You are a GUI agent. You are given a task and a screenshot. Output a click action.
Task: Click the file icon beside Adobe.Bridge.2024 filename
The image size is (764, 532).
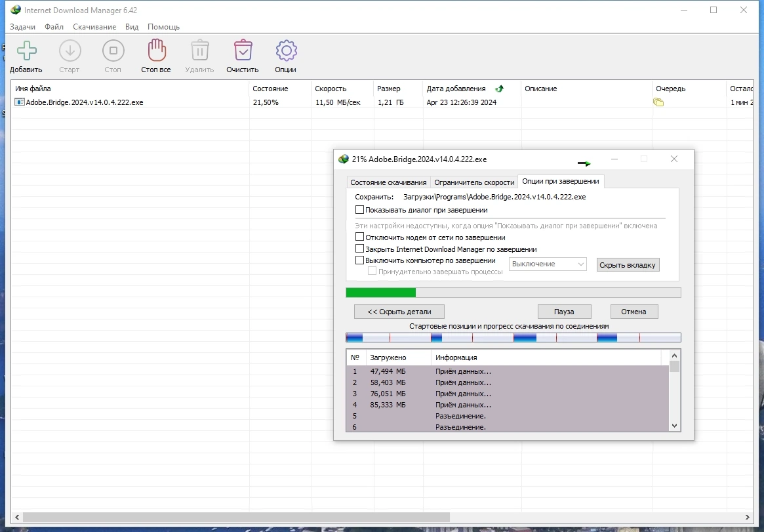coord(20,102)
